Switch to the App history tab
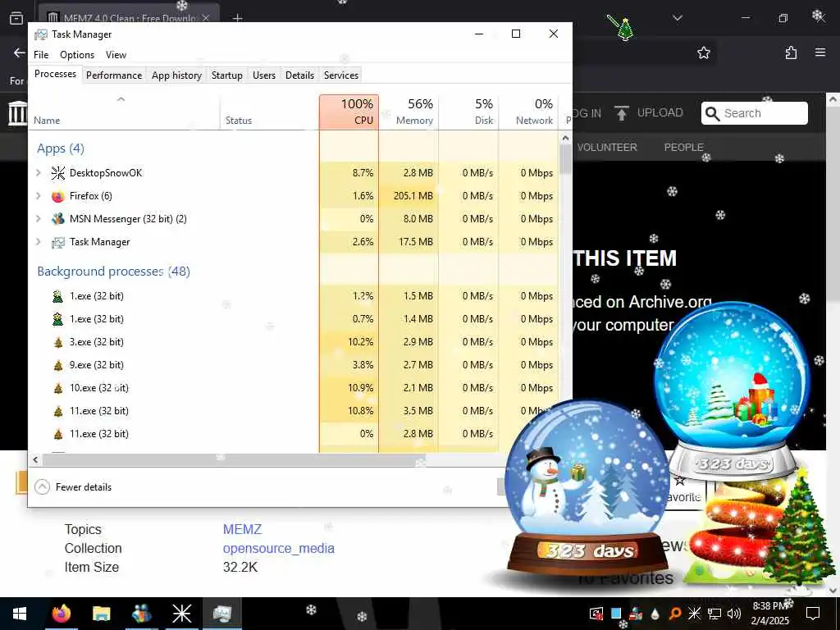 [x=177, y=75]
